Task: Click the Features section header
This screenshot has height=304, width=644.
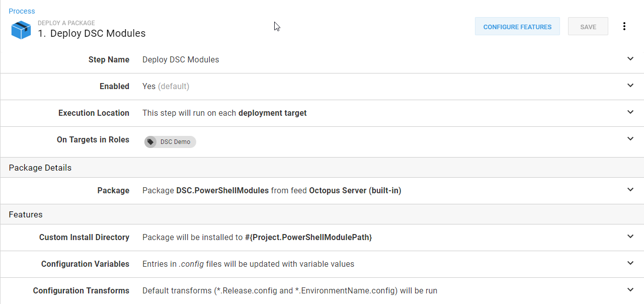Action: coord(26,214)
